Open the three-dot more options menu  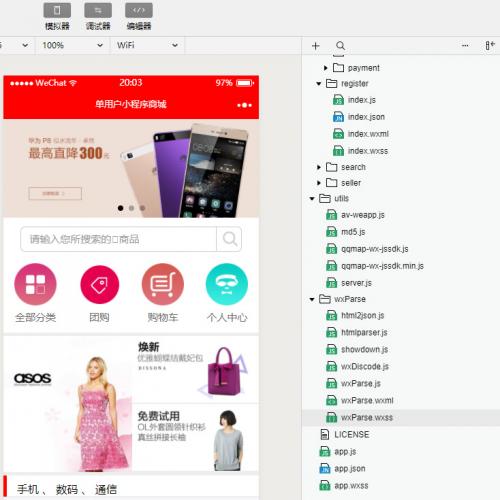465,46
